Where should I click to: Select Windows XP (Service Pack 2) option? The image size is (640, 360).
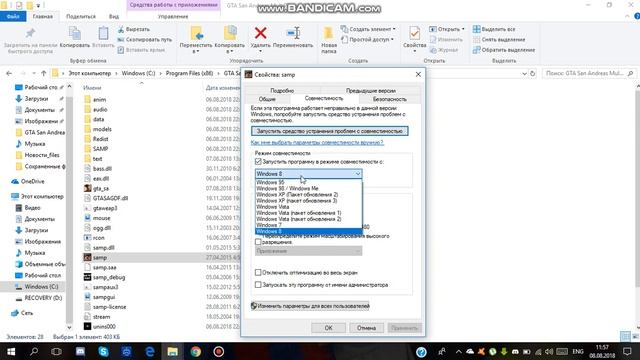tap(308, 195)
